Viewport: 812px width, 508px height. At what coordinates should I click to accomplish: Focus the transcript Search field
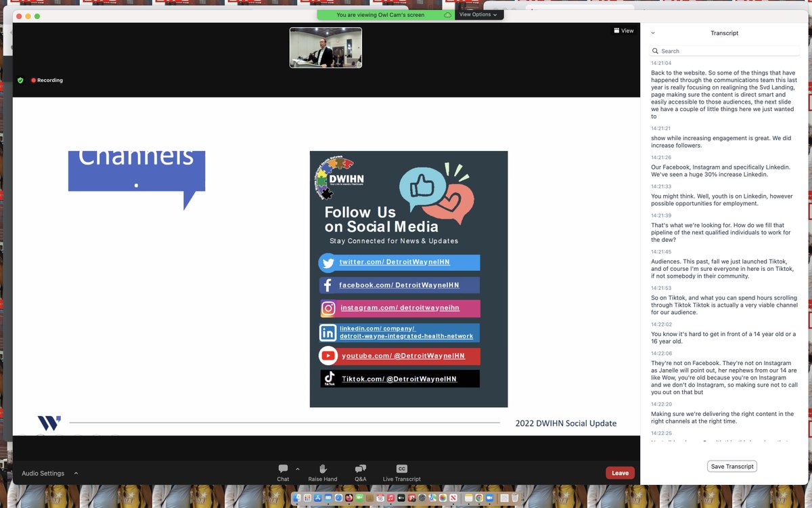[725, 51]
